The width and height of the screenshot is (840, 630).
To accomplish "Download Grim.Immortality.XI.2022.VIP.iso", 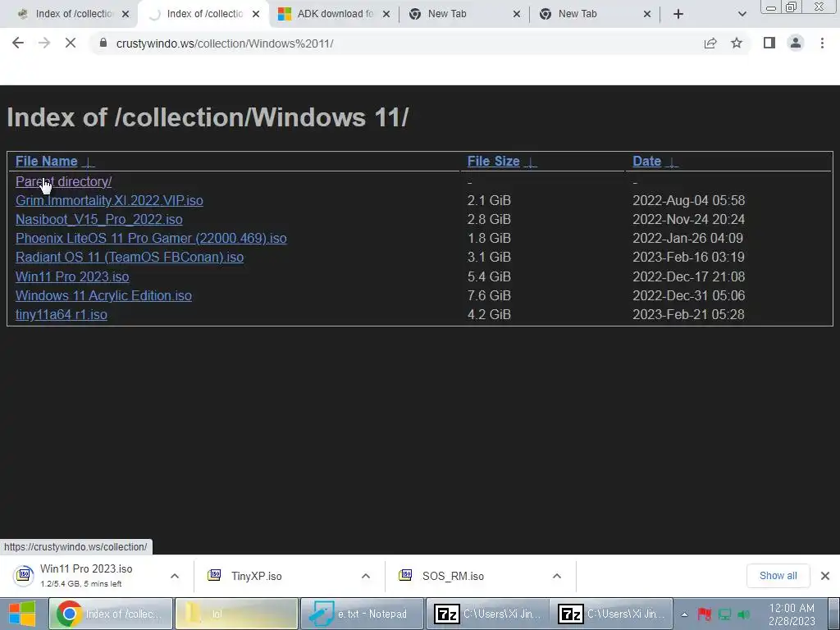I will click(109, 200).
